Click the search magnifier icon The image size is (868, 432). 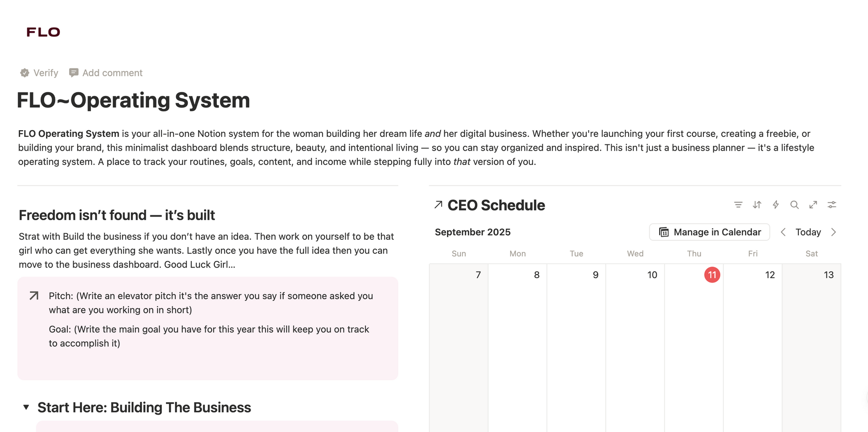coord(794,205)
